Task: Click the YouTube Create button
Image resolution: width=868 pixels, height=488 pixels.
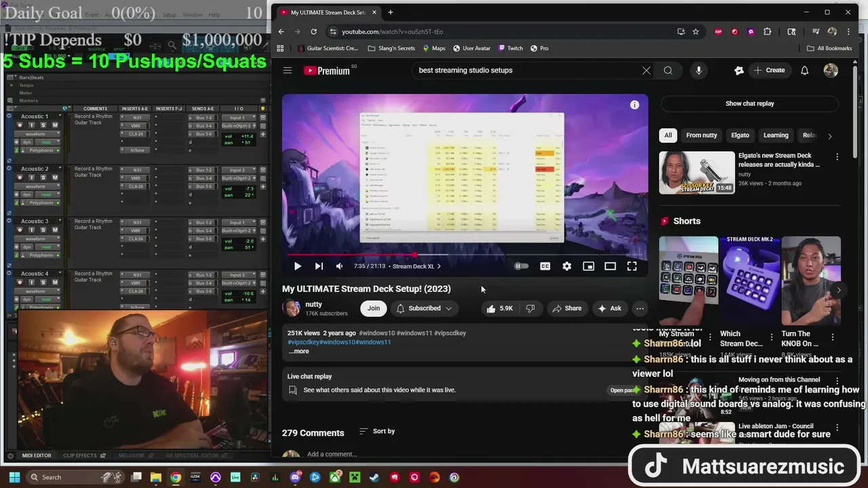Action: pos(769,70)
